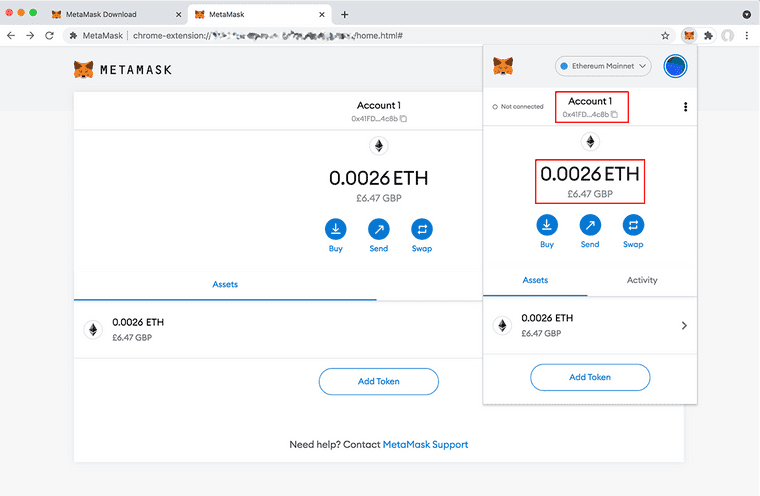The height and width of the screenshot is (496, 760).
Task: Open the Ethereum Mainnet network dropdown
Action: 603,66
